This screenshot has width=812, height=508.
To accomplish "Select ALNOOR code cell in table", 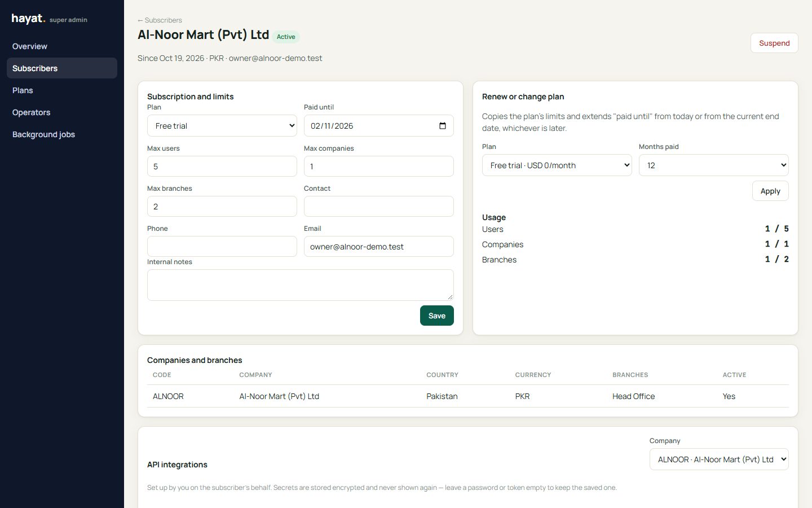I will pyautogui.click(x=168, y=396).
